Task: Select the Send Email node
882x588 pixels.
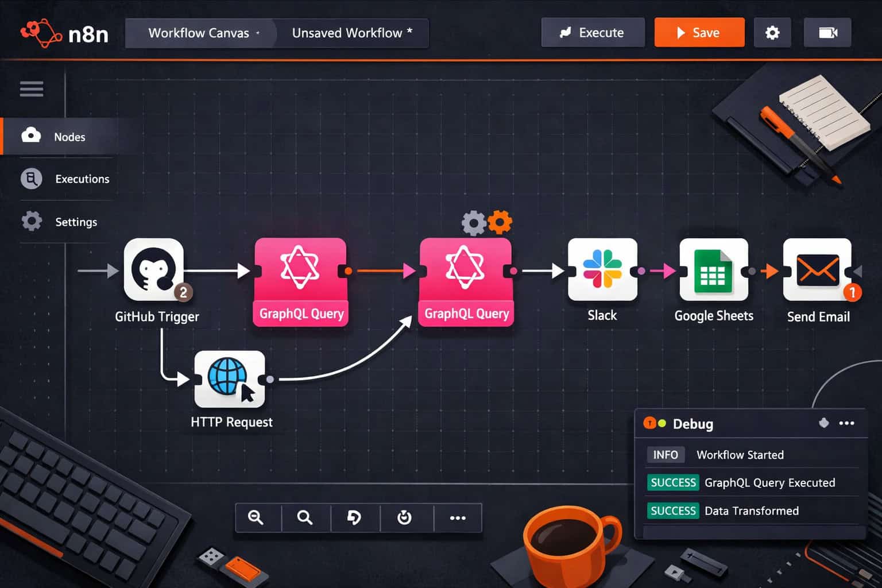Action: point(818,269)
